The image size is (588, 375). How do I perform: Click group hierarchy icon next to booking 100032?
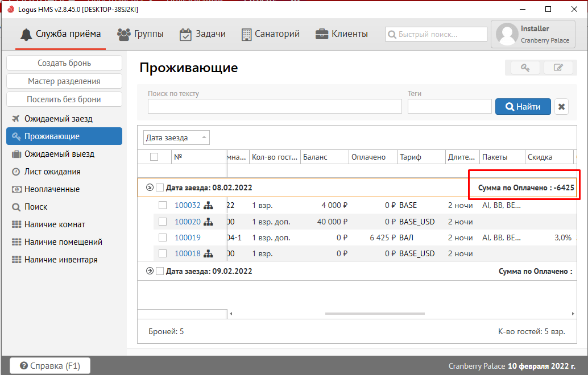[x=209, y=206]
